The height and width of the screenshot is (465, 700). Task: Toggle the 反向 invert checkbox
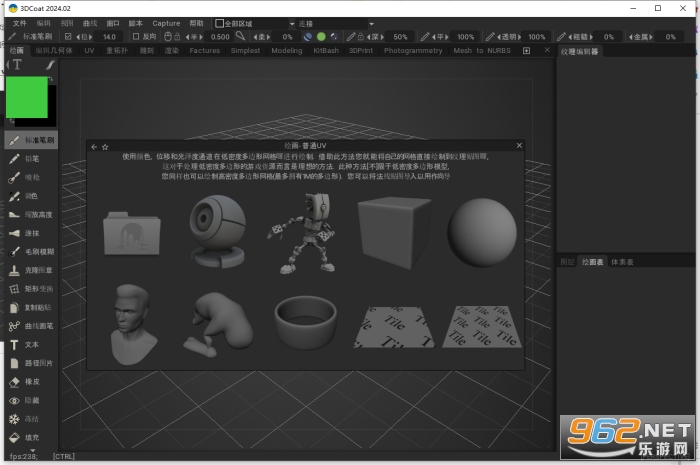click(x=136, y=37)
